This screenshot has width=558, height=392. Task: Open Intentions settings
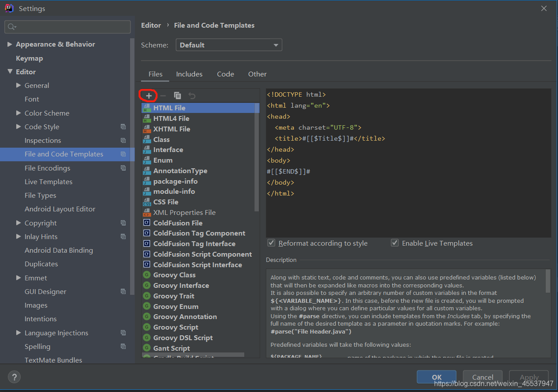40,319
